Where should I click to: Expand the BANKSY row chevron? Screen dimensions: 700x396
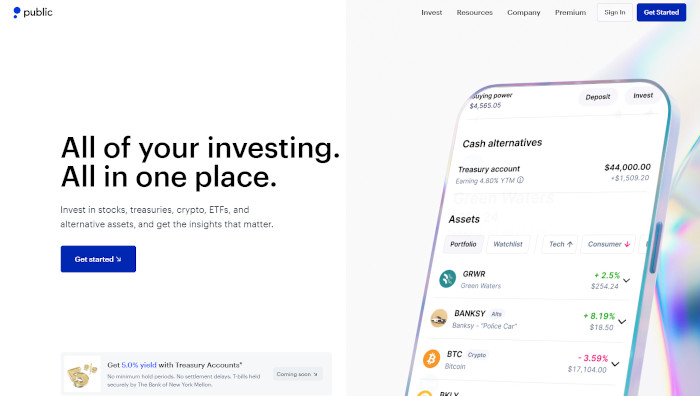tap(622, 321)
